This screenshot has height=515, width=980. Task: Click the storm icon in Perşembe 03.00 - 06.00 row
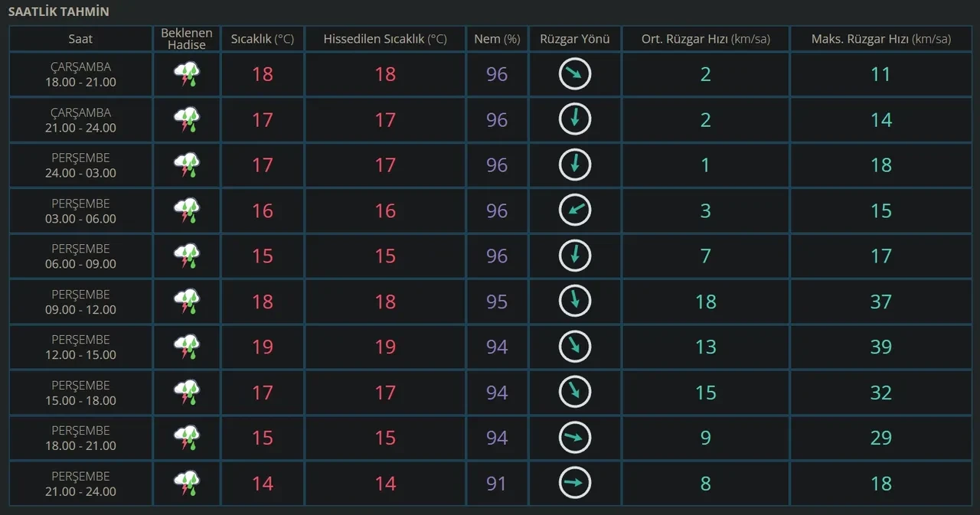click(187, 210)
